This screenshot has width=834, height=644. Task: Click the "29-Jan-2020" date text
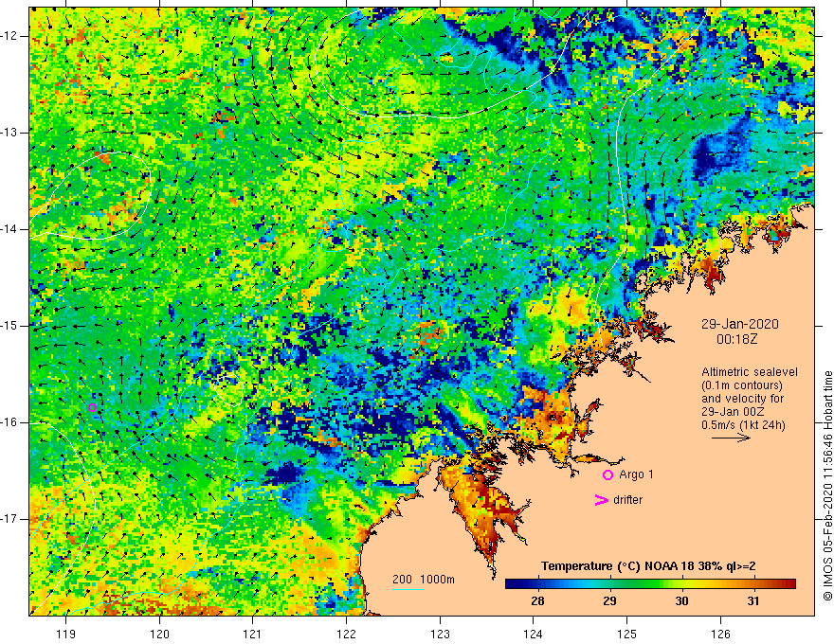tap(740, 324)
